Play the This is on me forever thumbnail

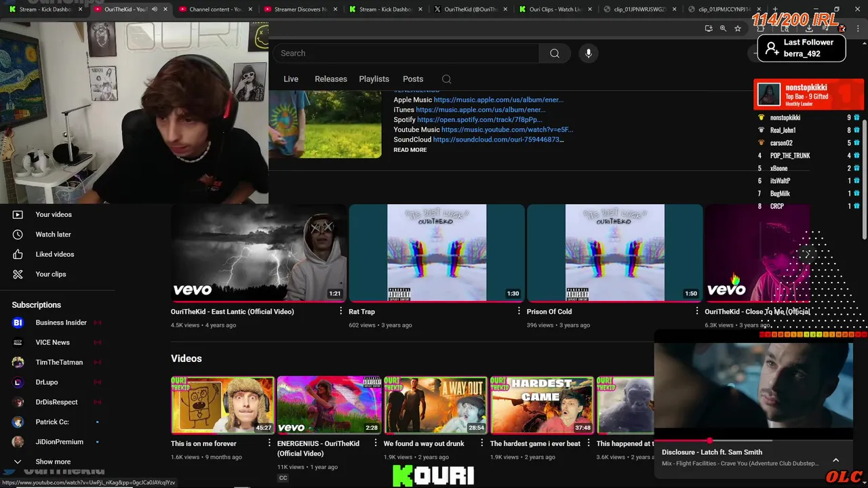point(222,405)
